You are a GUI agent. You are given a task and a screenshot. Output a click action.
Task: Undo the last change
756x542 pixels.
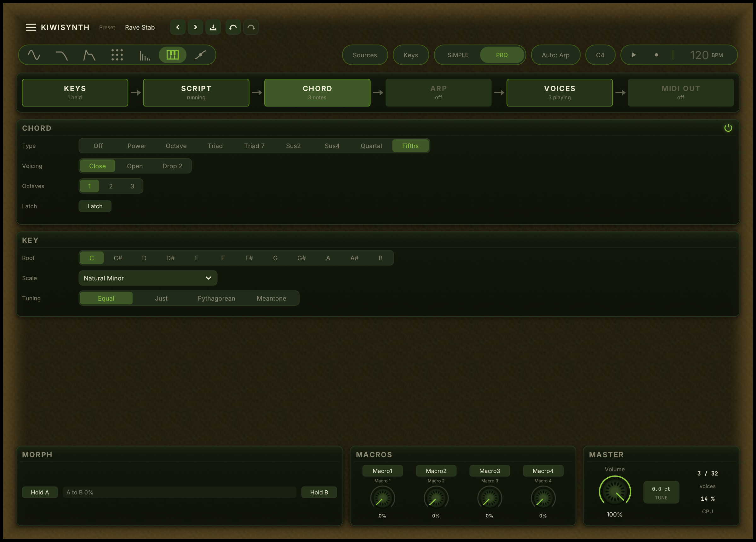[233, 27]
